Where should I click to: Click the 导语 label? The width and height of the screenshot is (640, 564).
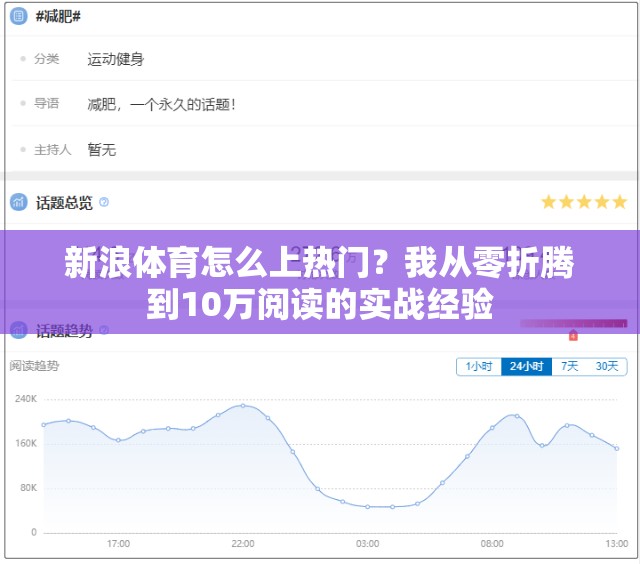pos(47,103)
